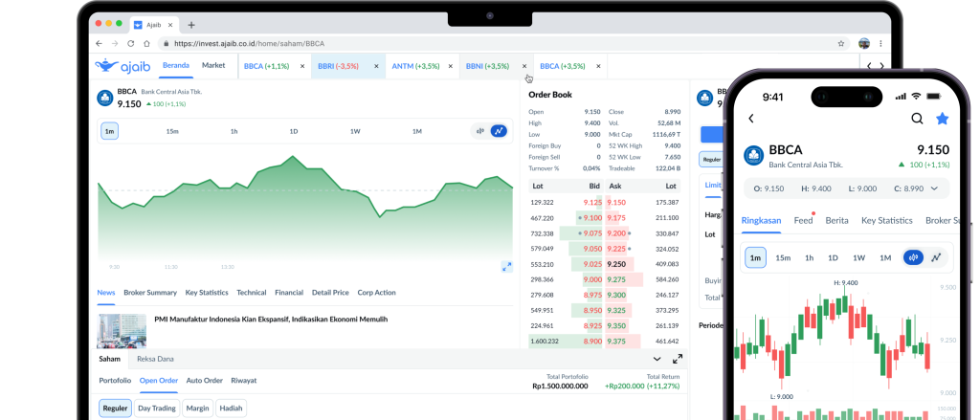The image size is (980, 420).
Task: Collapse the bottom panel with the chevron
Action: pos(657,359)
